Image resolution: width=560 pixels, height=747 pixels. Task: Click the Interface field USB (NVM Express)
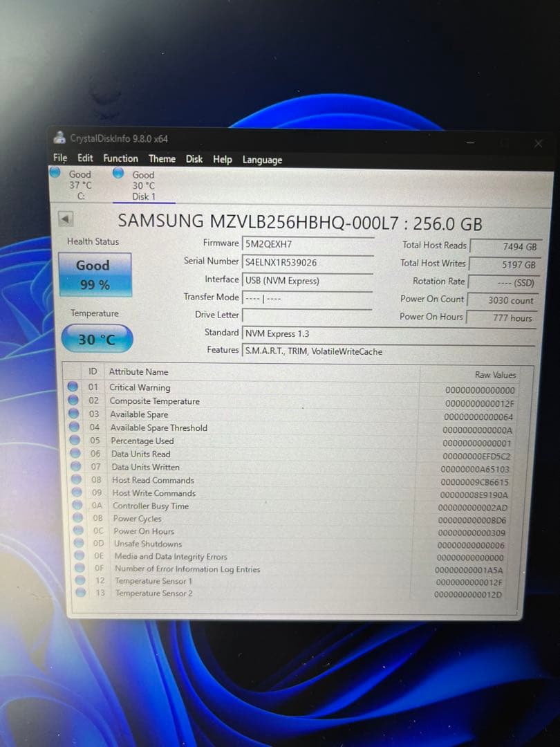[x=308, y=281]
